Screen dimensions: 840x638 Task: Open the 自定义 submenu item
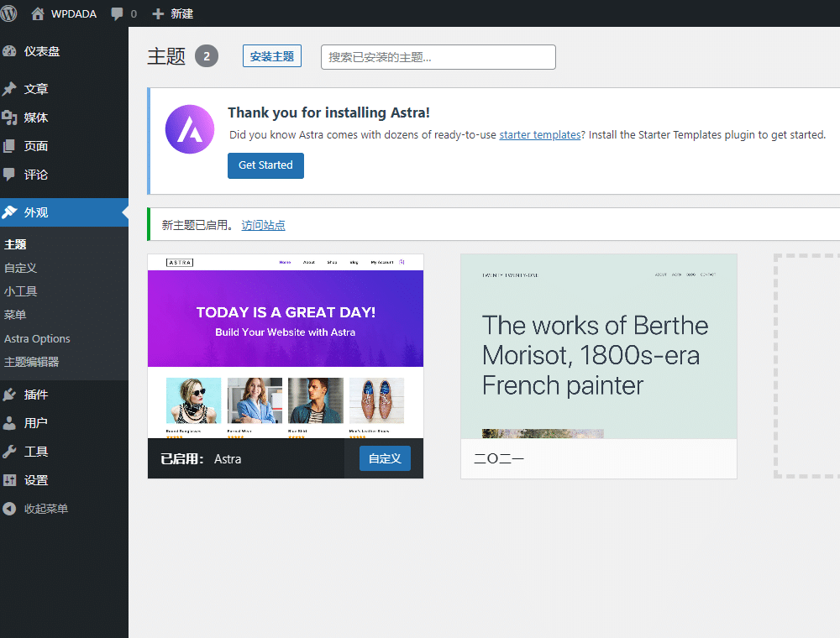point(20,268)
